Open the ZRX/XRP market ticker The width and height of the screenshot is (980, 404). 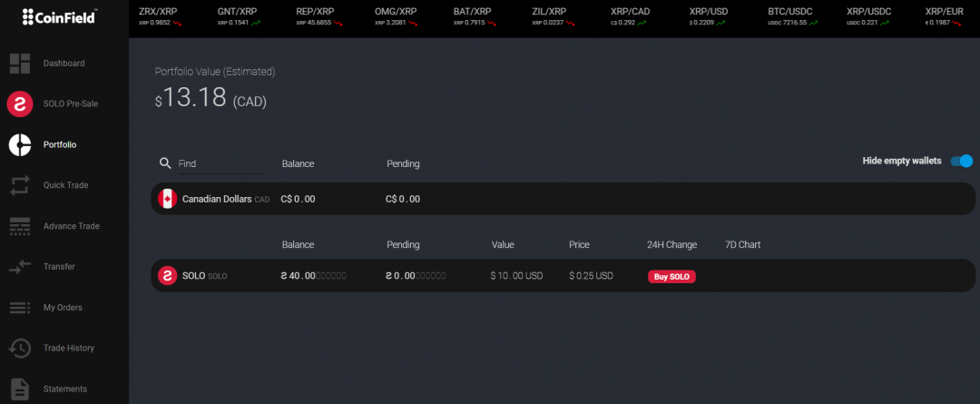pos(158,15)
